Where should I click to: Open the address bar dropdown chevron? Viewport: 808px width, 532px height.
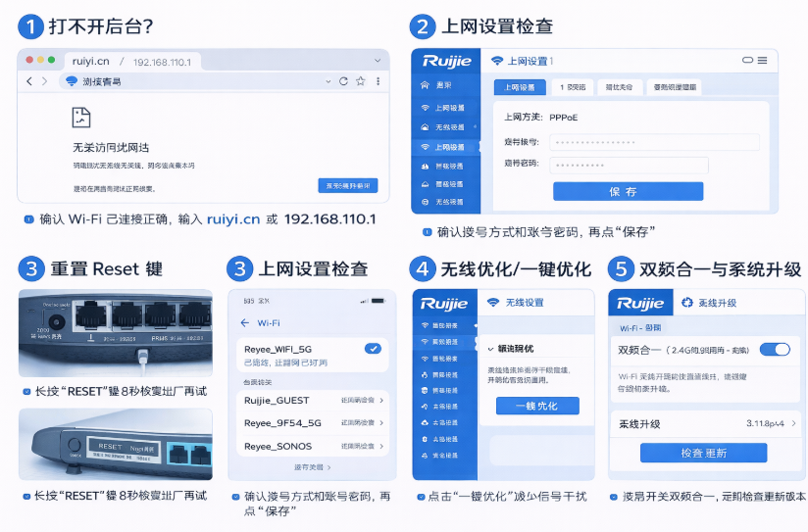click(328, 81)
